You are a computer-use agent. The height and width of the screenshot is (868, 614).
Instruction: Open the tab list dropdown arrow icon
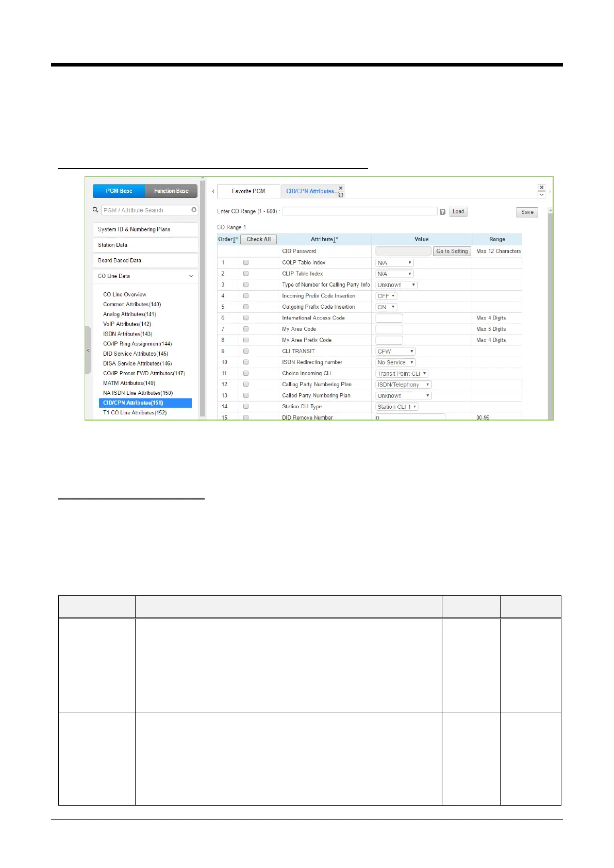pyautogui.click(x=541, y=195)
